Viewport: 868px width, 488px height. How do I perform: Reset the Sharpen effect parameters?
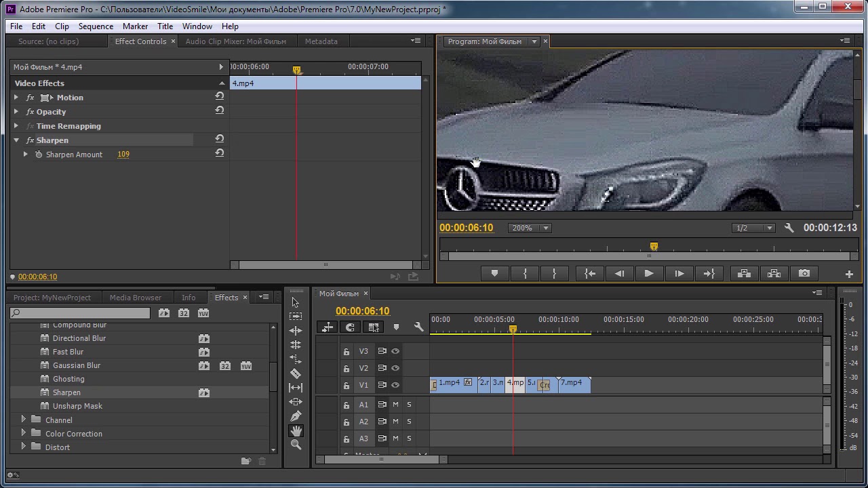click(219, 139)
